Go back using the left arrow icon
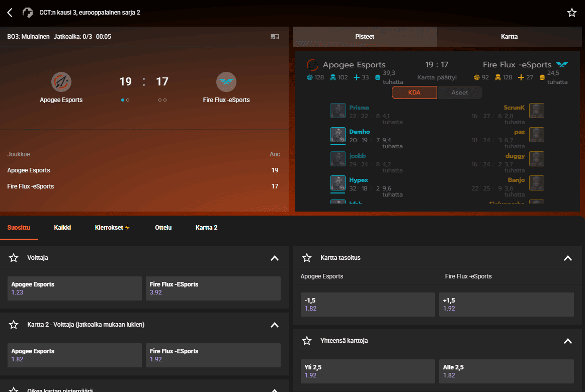The image size is (585, 392). click(x=10, y=13)
